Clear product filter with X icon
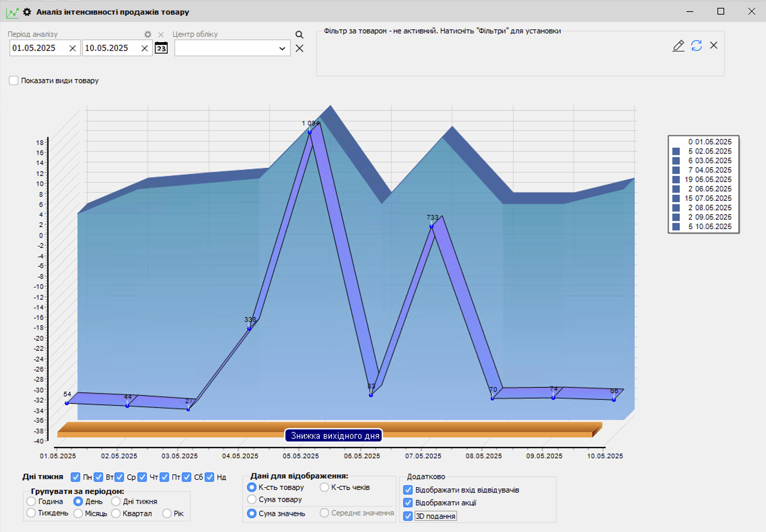This screenshot has height=532, width=766. 713,45
